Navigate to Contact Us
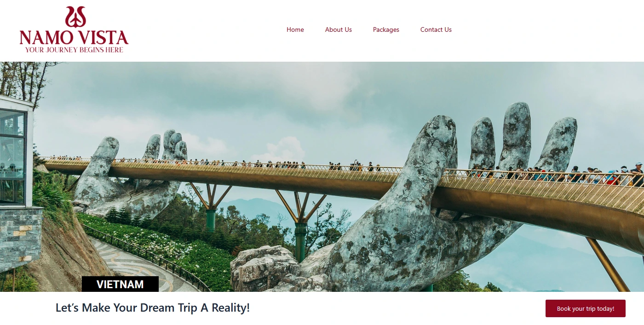The height and width of the screenshot is (325, 644). (436, 29)
